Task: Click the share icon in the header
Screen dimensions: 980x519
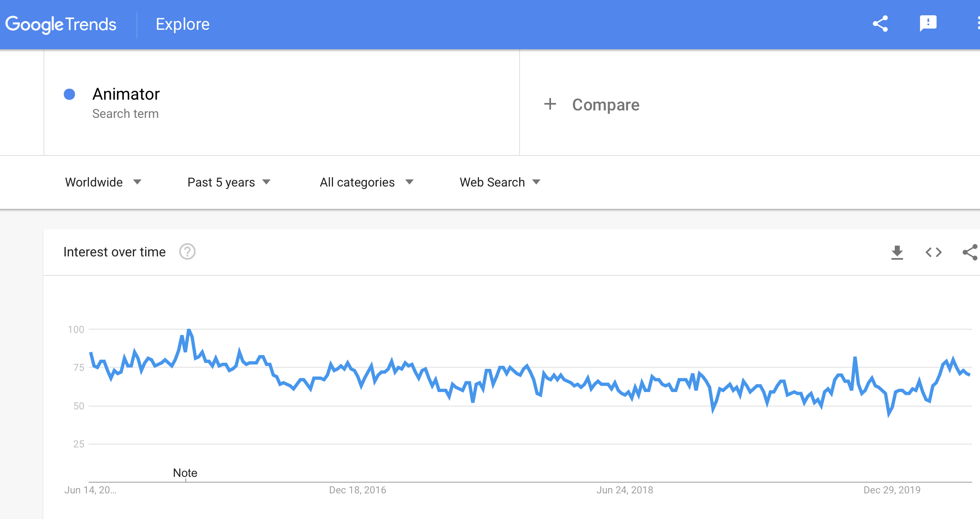Action: pyautogui.click(x=880, y=24)
